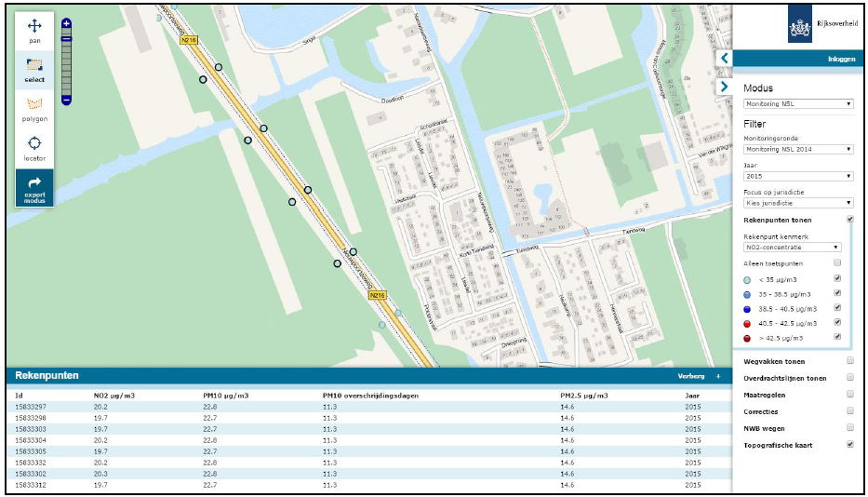Screen dimensions: 868x497
Task: Enable Overdrachtslijnen tonen checkbox
Action: point(849,377)
